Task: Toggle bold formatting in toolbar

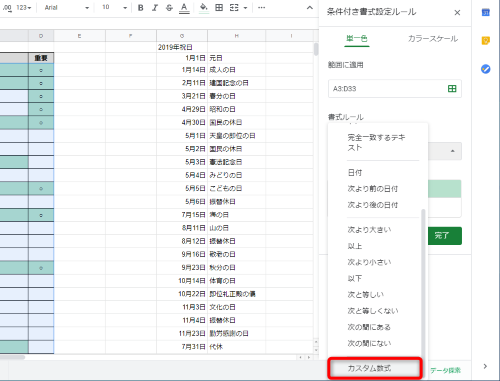Action: pos(141,8)
